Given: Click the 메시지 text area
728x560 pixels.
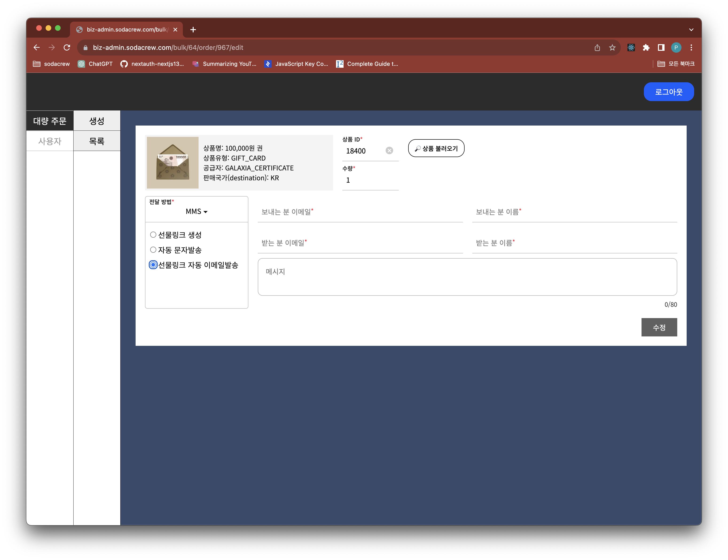Looking at the screenshot, I should click(467, 277).
